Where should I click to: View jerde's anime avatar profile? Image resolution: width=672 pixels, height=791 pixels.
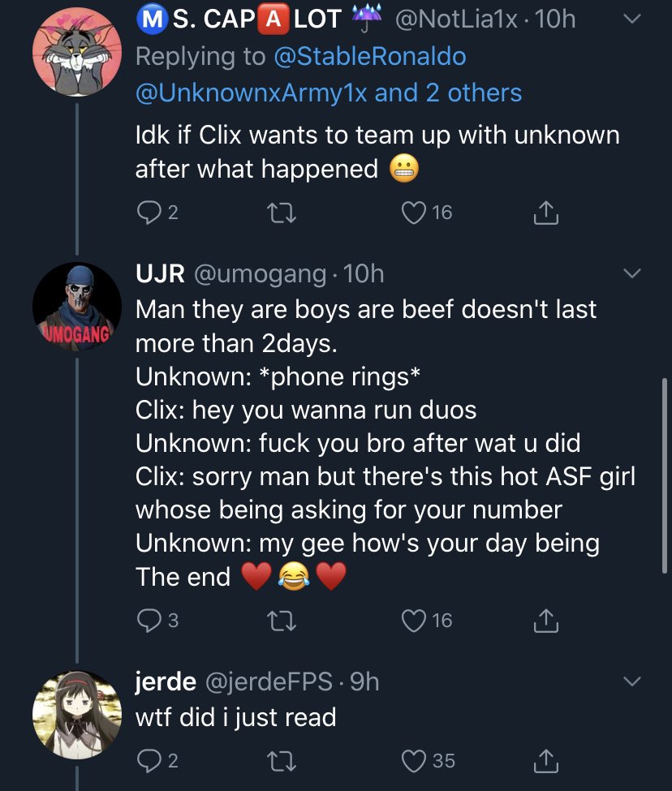[76, 715]
